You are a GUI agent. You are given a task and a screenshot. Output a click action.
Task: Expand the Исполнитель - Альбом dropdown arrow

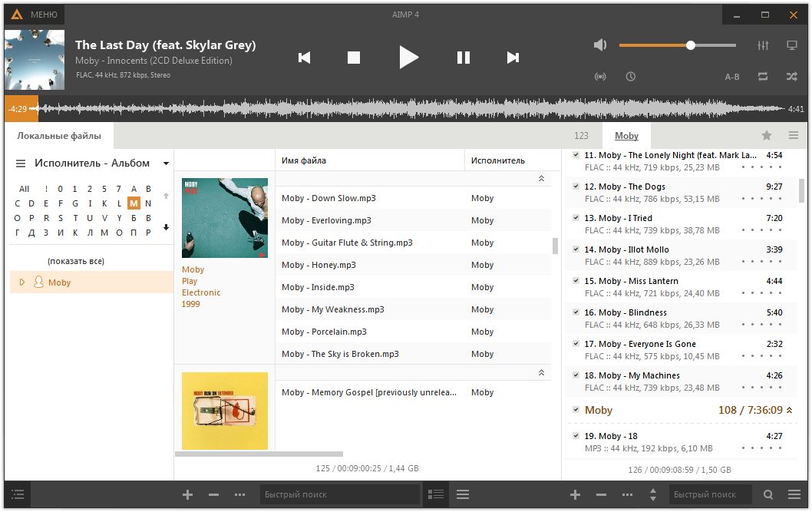tap(166, 164)
